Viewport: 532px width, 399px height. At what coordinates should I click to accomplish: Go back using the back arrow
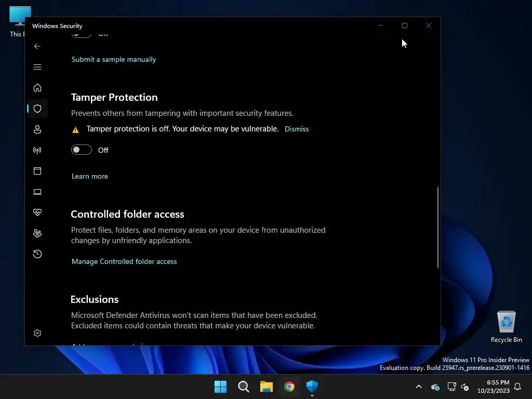coord(37,46)
